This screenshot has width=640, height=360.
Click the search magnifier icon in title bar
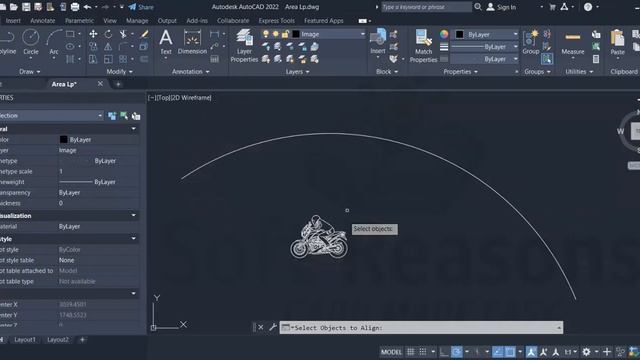[478, 7]
